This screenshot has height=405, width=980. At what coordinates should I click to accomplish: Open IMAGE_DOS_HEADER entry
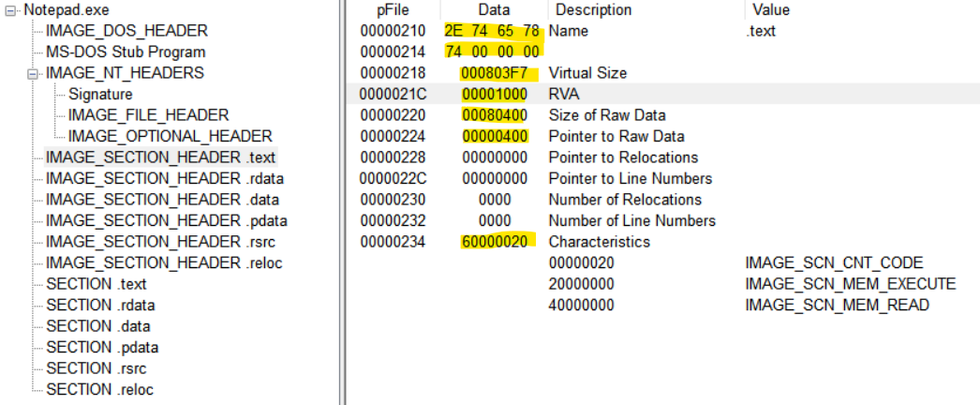click(x=126, y=31)
